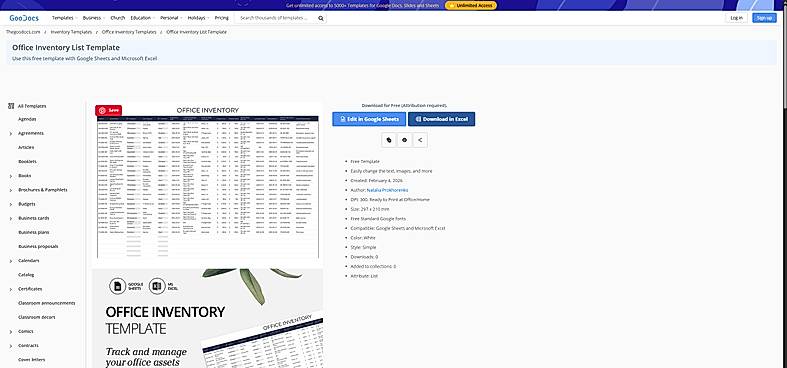Select Agendas in the sidebar

27,119
